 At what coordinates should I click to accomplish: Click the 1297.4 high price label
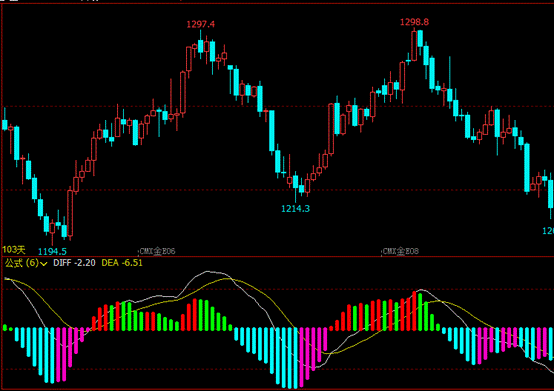click(x=200, y=24)
